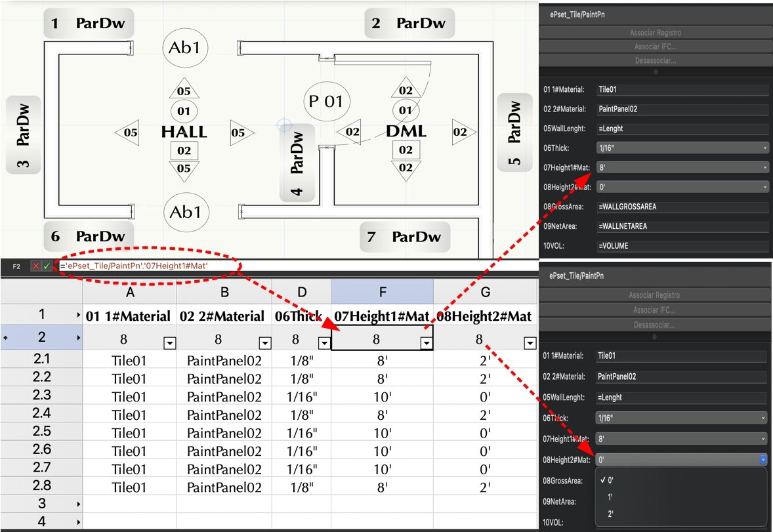Click the green checkmark accept-formula icon
This screenshot has height=532, width=773.
click(x=47, y=266)
